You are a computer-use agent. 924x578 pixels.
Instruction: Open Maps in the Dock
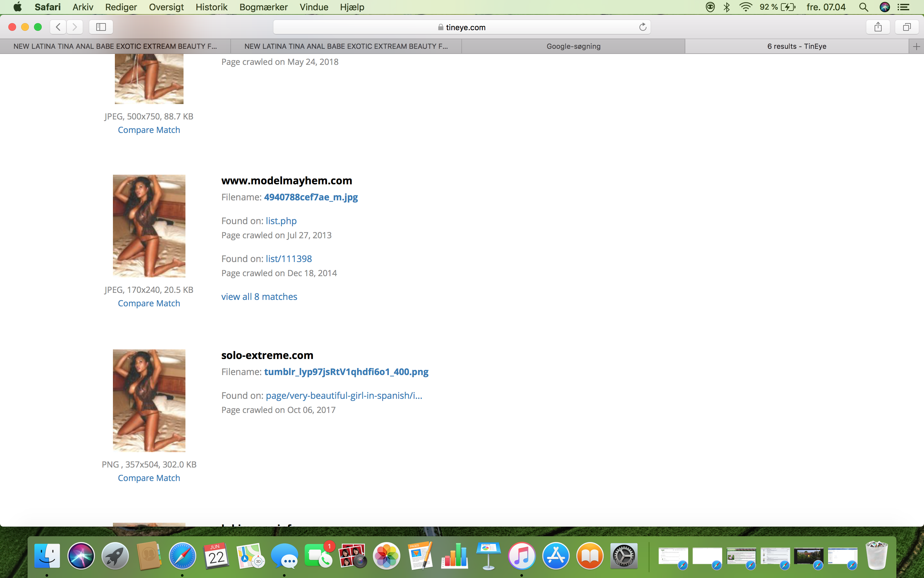tap(251, 556)
